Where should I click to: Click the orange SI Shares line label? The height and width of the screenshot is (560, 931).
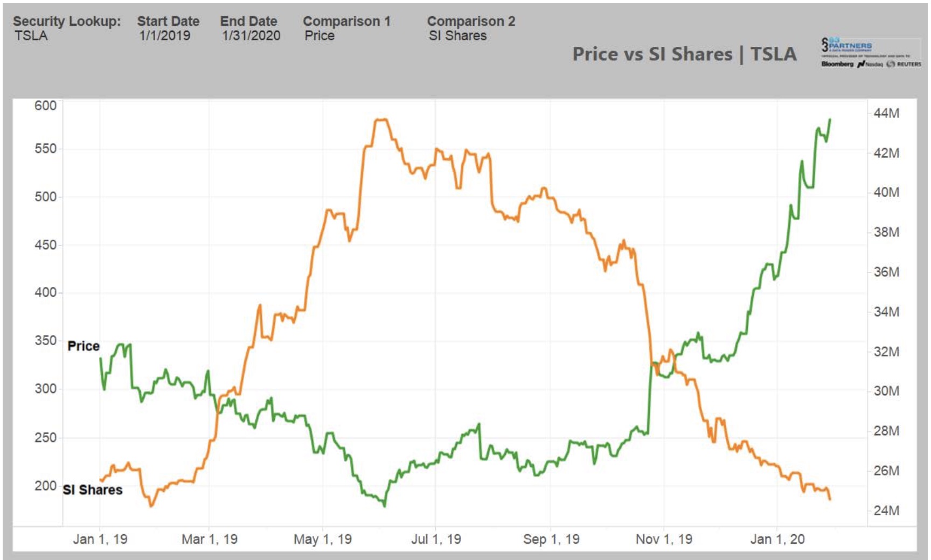[93, 490]
